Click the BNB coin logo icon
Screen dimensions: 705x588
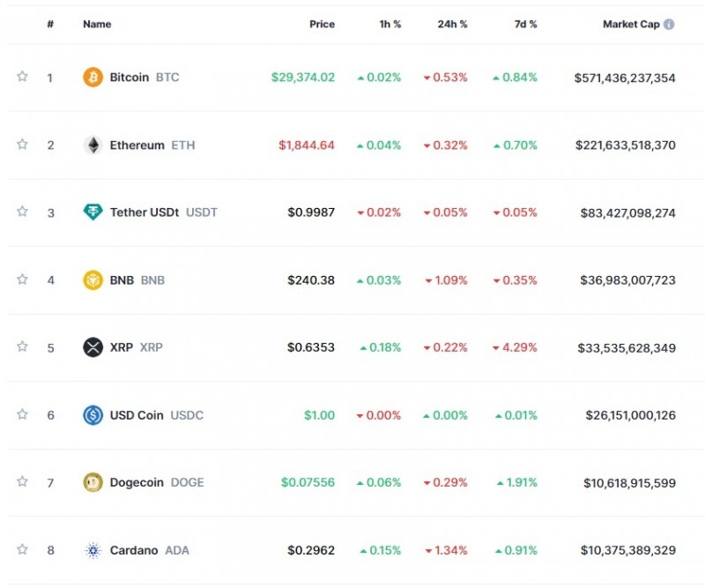tap(93, 280)
